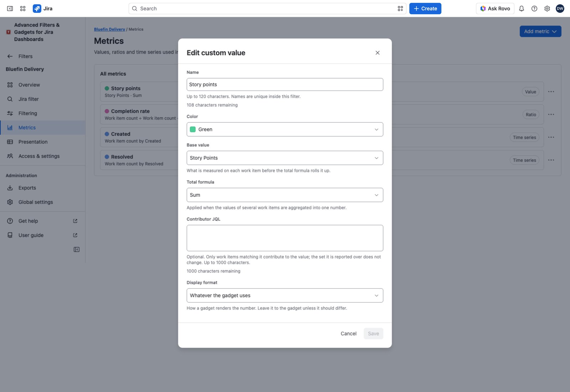The width and height of the screenshot is (570, 392).
Task: Open the help question mark icon
Action: click(x=534, y=9)
